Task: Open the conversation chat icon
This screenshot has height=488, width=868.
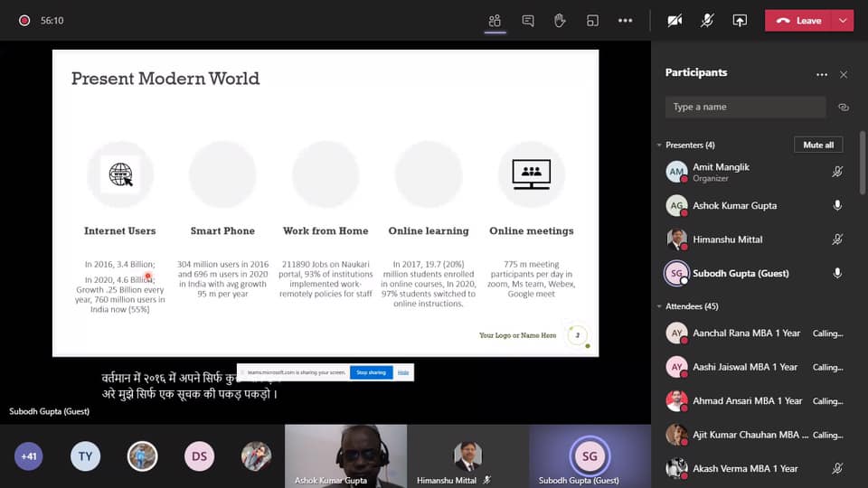Action: [x=528, y=21]
